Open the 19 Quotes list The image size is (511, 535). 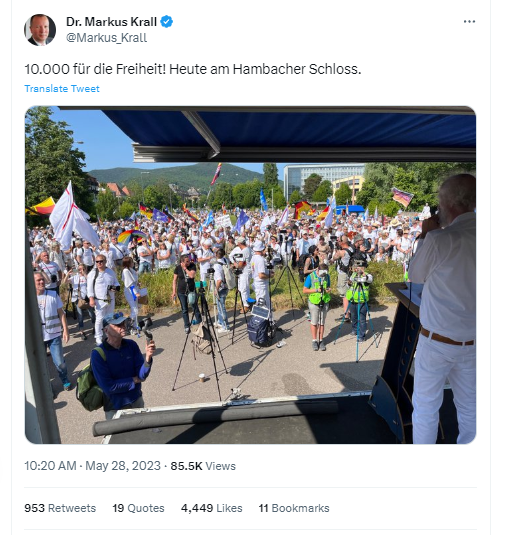point(138,508)
